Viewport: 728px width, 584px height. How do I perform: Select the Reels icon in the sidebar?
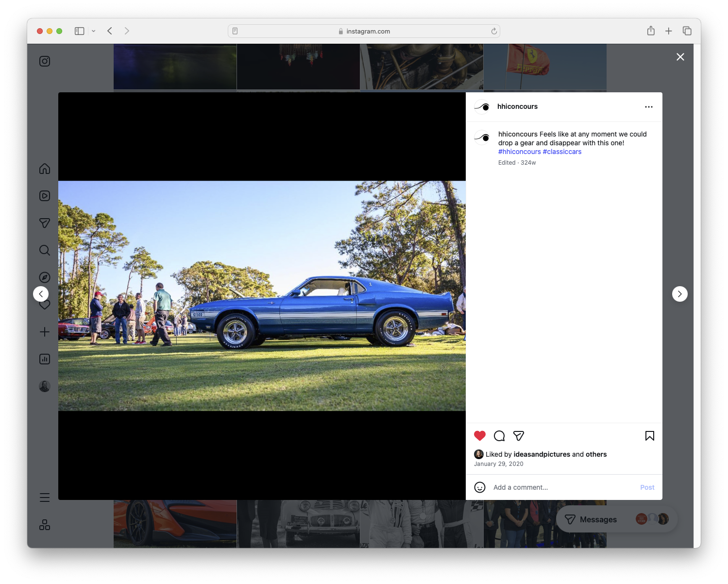point(44,196)
